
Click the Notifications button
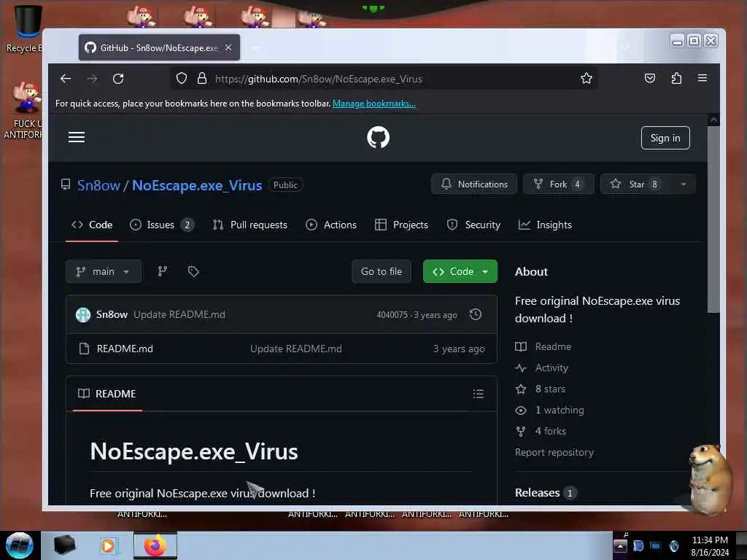pos(474,184)
